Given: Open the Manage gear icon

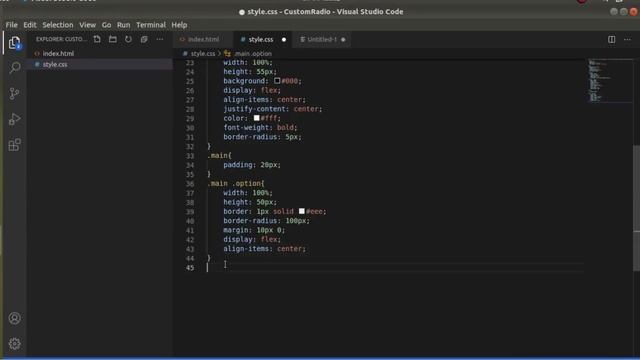Looking at the screenshot, I should (x=15, y=344).
